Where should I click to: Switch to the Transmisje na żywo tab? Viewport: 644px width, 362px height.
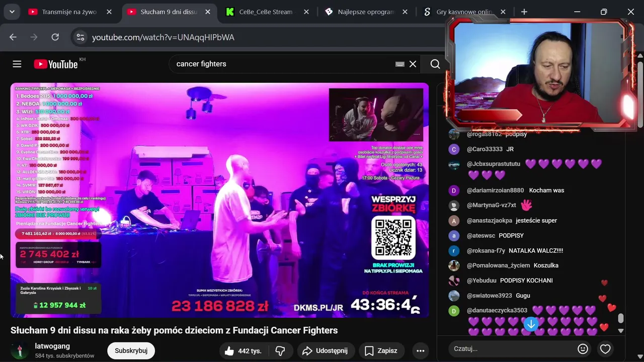coord(70,12)
